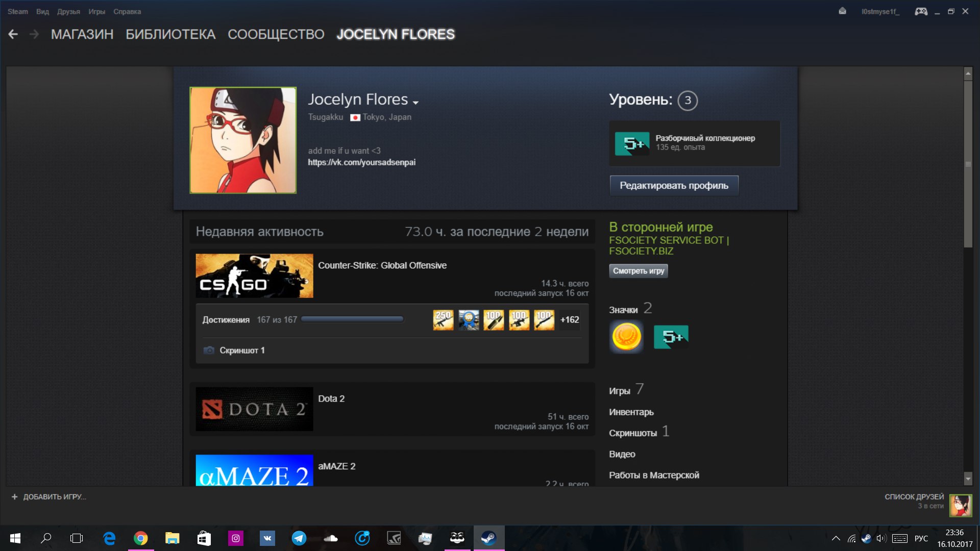Screen dimensions: 980x551
Task: Open l0stmyse1f_ account dropdown
Action: pyautogui.click(x=880, y=11)
